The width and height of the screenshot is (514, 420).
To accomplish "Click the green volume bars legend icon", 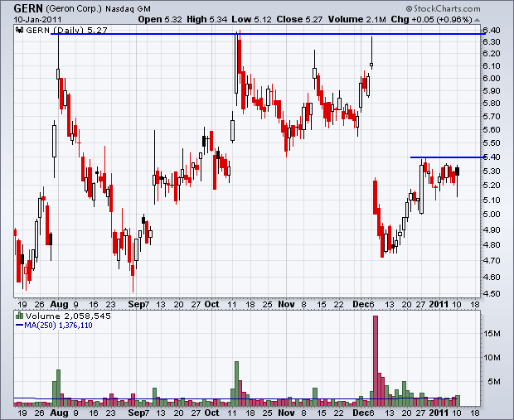I will [20, 316].
